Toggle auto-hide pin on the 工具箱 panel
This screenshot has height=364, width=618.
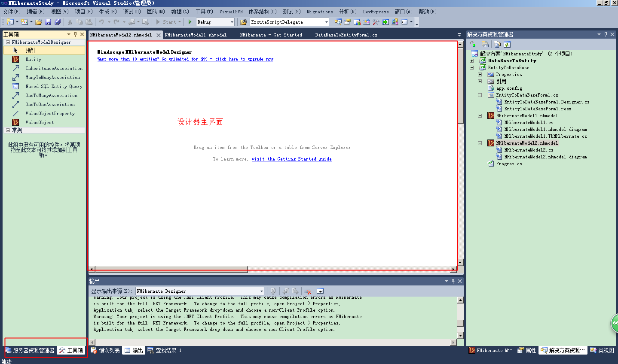[75, 34]
